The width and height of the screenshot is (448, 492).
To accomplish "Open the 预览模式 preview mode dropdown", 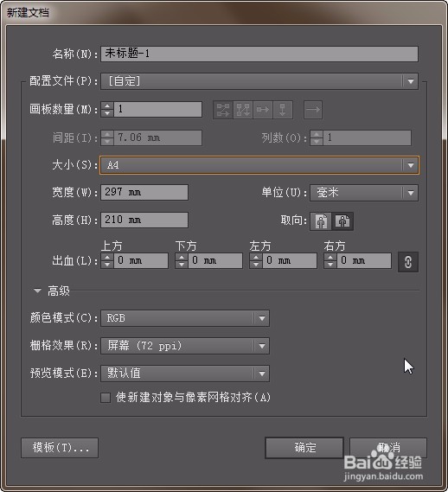I will pyautogui.click(x=185, y=374).
